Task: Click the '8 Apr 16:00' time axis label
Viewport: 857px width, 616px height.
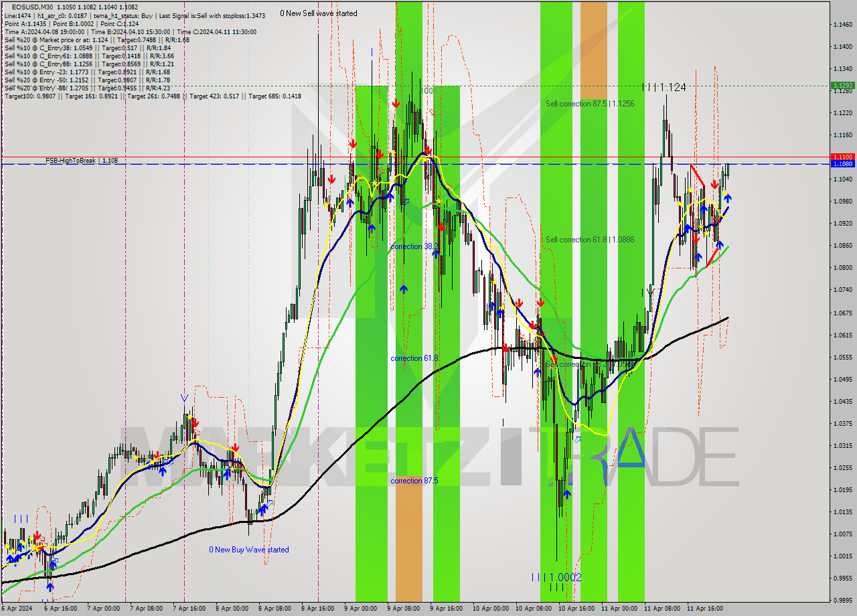Action: [317, 609]
